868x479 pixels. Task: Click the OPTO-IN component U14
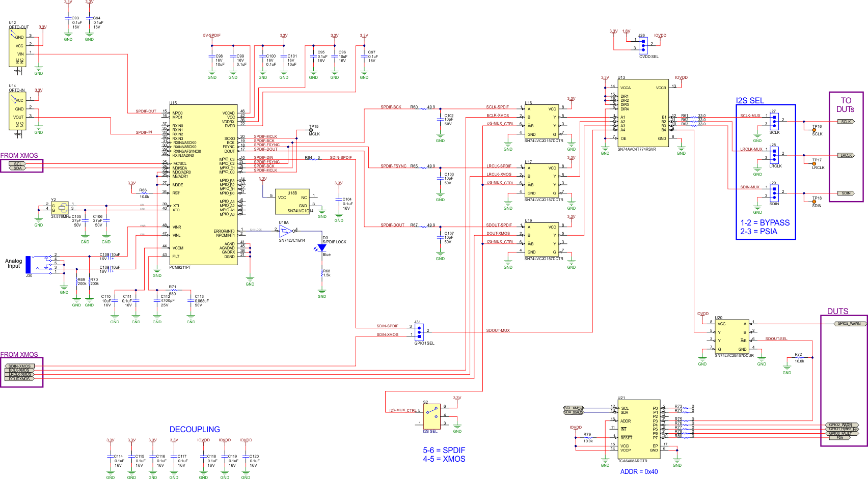(x=18, y=109)
